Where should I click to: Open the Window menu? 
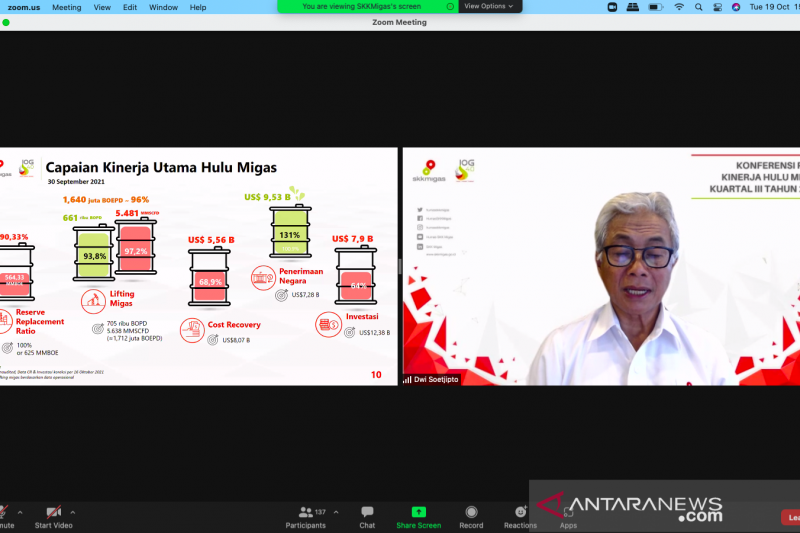[x=163, y=7]
